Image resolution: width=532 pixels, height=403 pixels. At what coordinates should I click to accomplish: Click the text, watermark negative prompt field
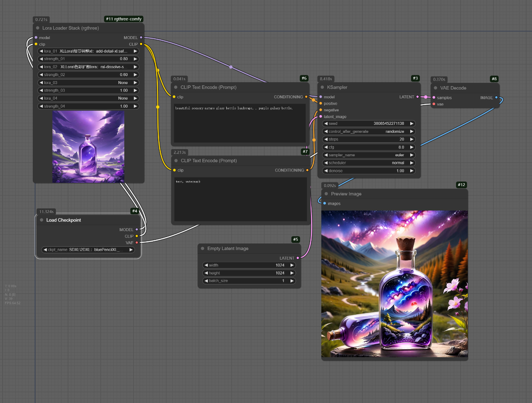(240, 200)
